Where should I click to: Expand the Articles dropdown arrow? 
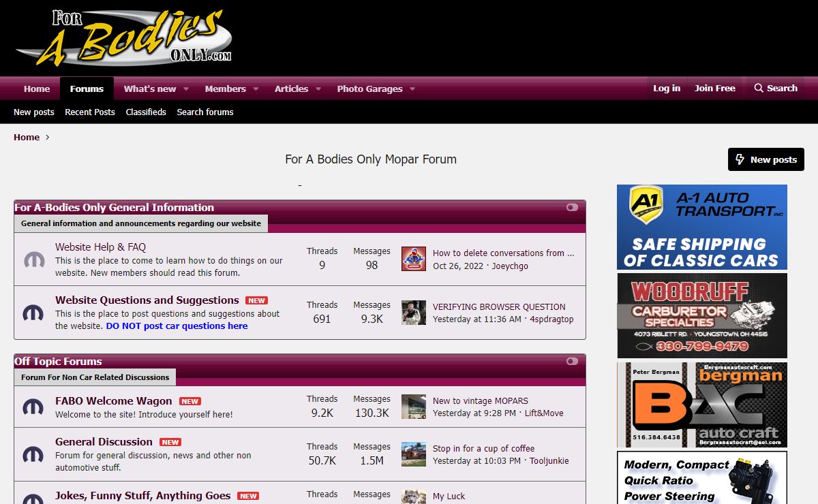(x=318, y=89)
